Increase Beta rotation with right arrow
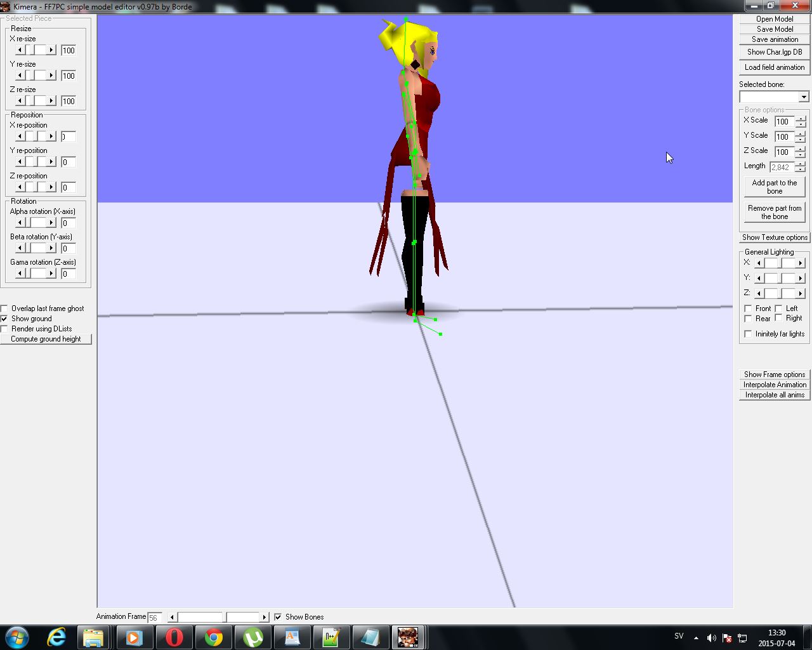The width and height of the screenshot is (812, 650). click(x=51, y=248)
